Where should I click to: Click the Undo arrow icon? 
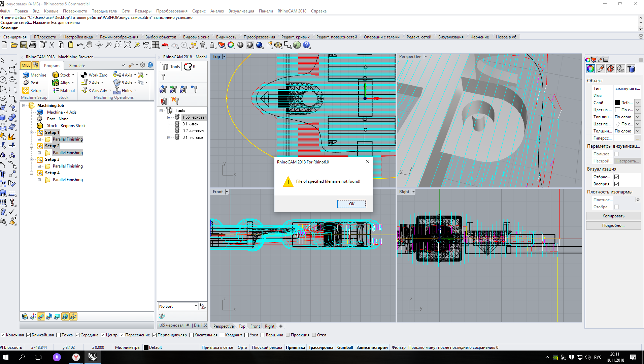pos(80,45)
